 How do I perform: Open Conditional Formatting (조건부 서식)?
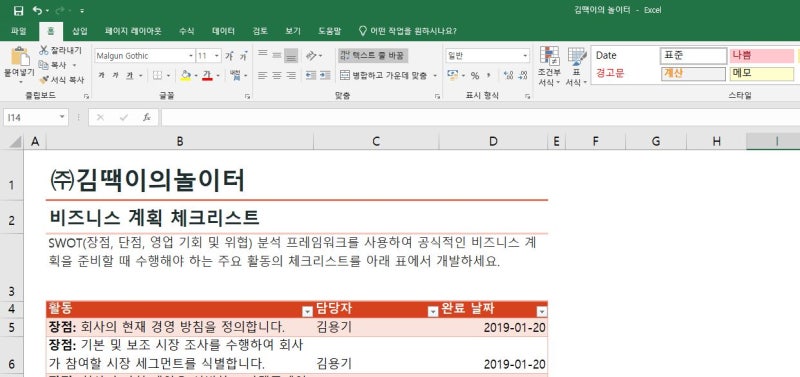[549, 66]
